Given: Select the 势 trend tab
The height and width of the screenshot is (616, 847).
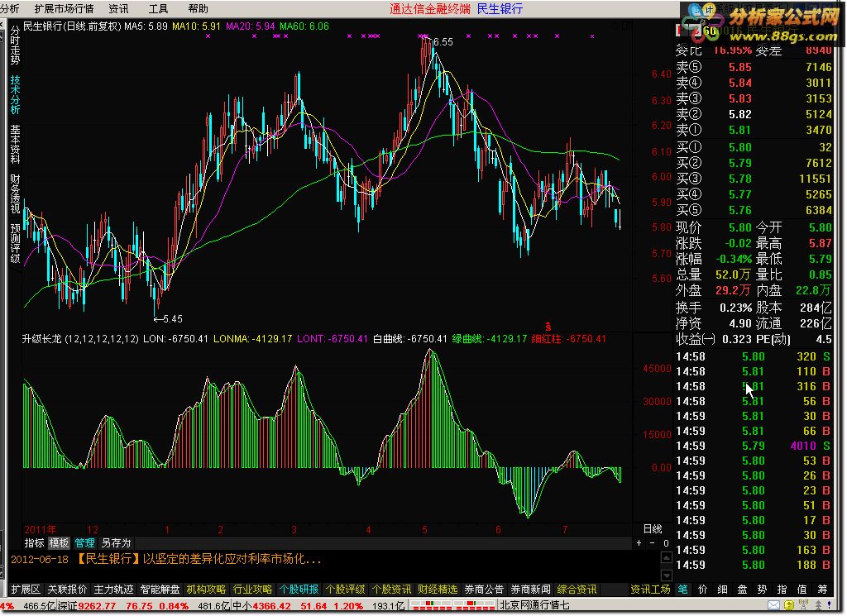Looking at the screenshot, I should coord(762,589).
